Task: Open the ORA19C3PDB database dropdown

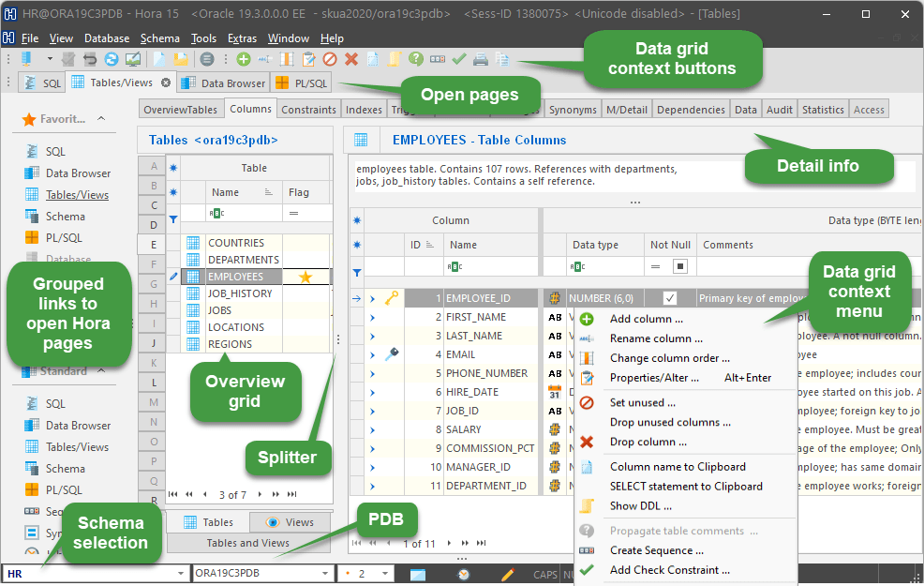Action: tap(323, 573)
